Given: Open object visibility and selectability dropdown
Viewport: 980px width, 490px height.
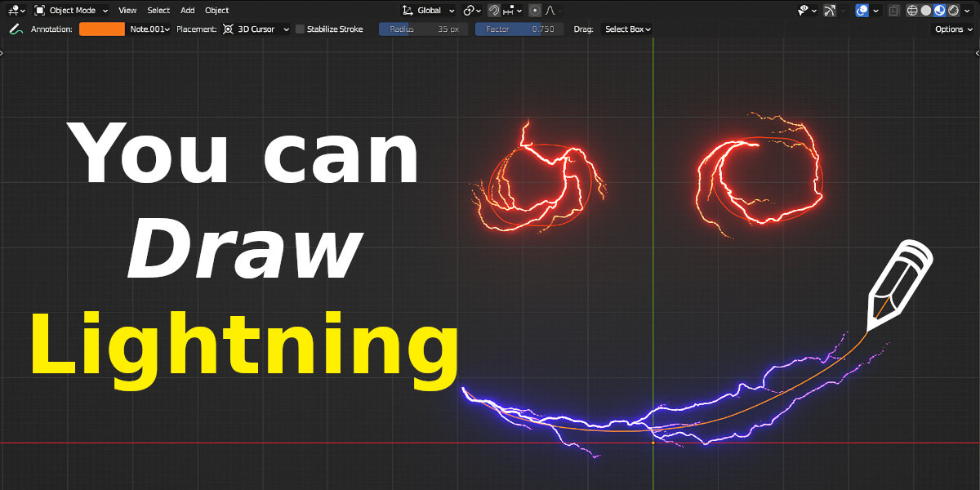Looking at the screenshot, I should point(807,11).
